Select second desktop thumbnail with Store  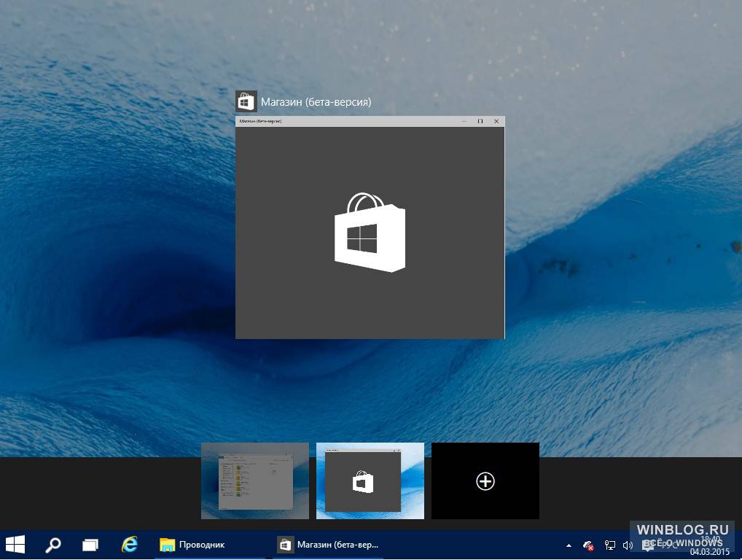370,481
